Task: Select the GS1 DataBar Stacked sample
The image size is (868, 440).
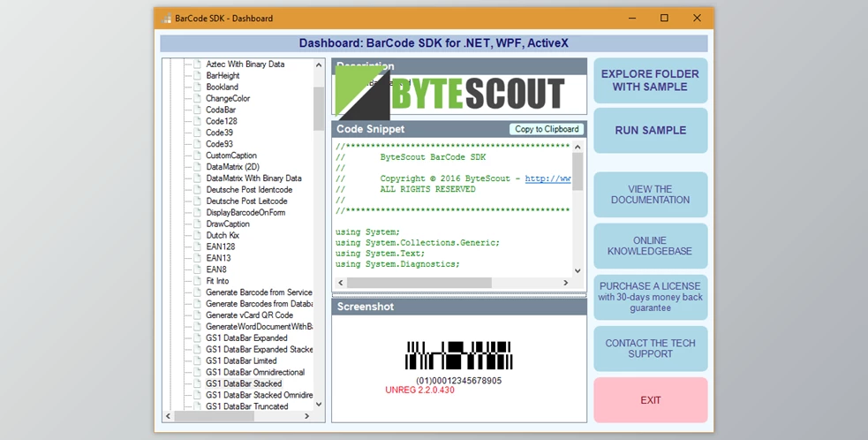Action: tap(244, 383)
